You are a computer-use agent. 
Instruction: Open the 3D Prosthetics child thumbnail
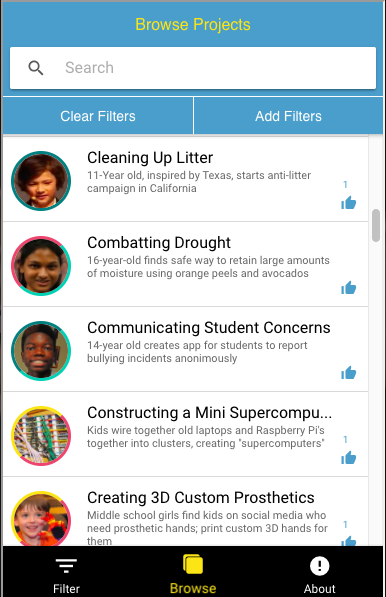pyautogui.click(x=41, y=519)
